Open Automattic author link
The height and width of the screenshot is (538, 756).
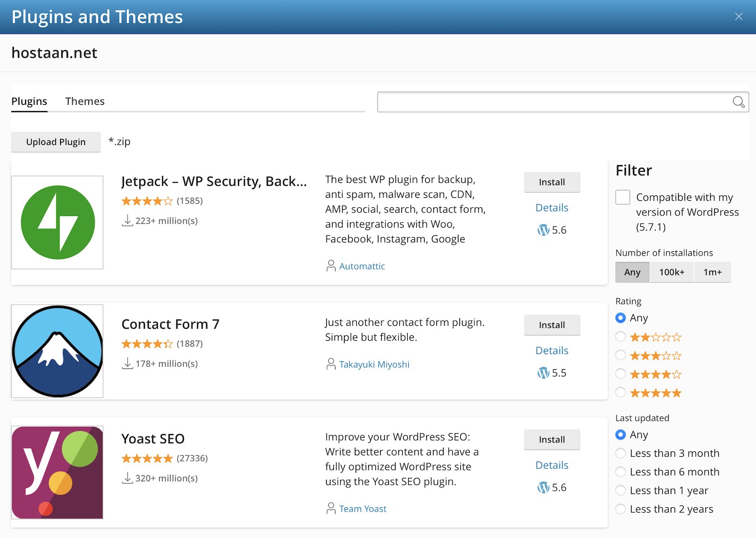362,266
